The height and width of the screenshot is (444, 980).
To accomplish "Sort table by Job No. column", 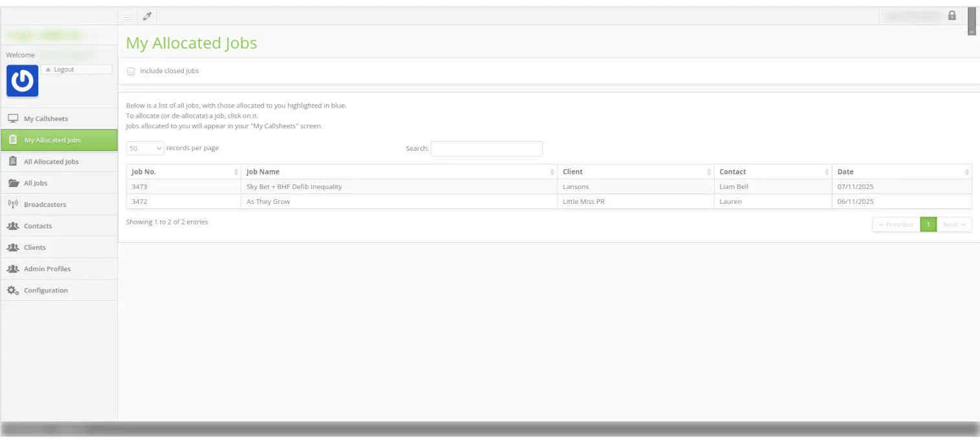I will click(184, 172).
